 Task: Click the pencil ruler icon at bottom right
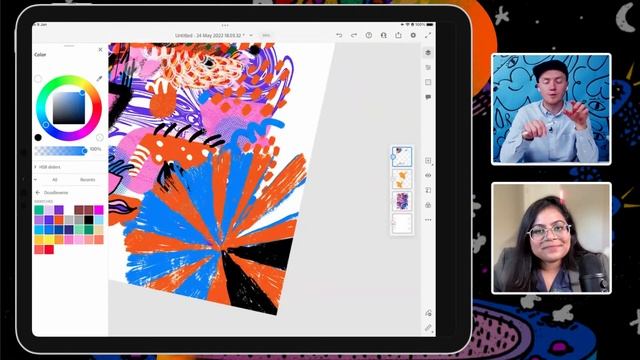[428, 327]
